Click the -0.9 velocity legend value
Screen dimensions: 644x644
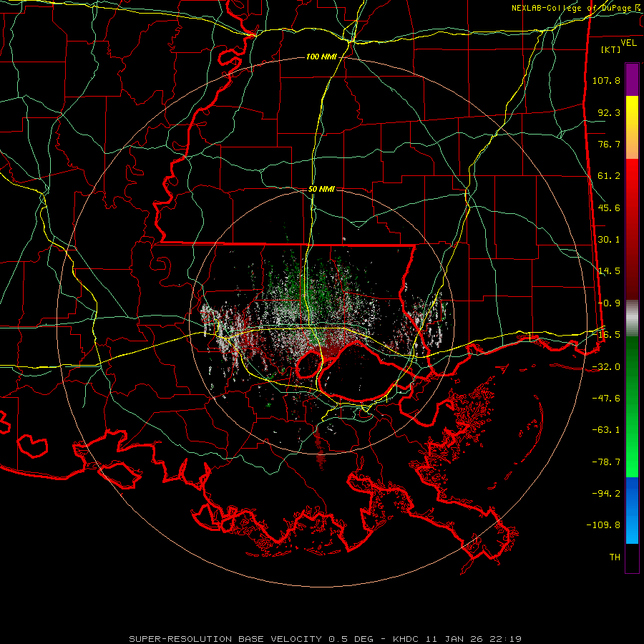pos(609,303)
